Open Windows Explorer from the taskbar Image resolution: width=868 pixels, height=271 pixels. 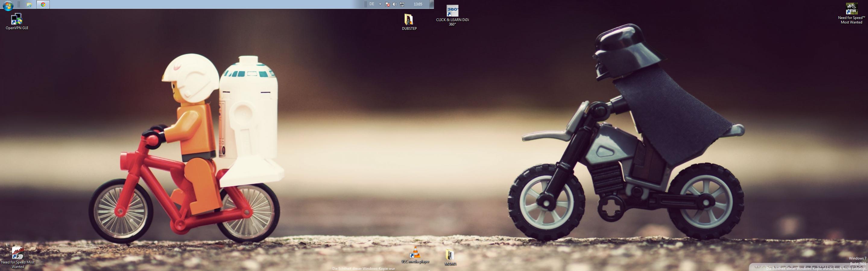coord(29,5)
